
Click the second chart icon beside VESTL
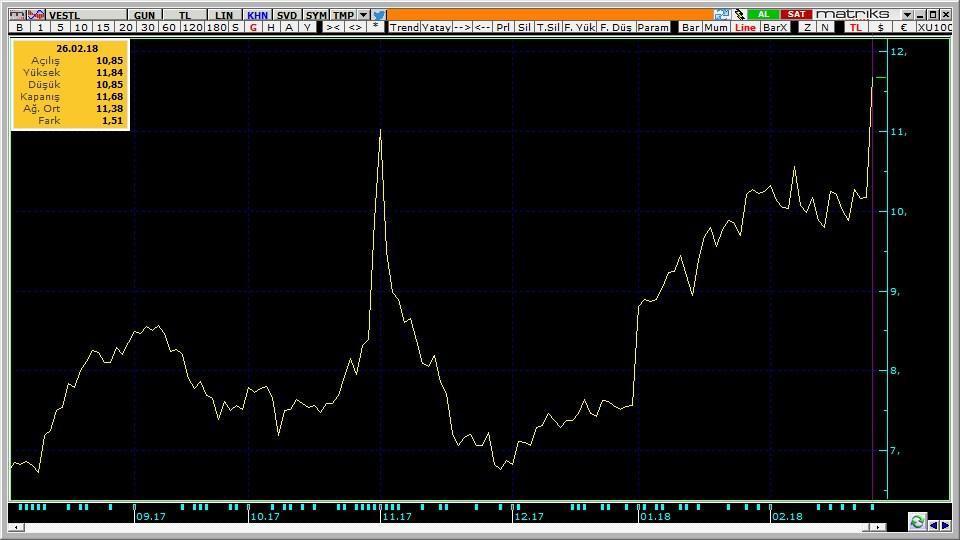[x=37, y=15]
